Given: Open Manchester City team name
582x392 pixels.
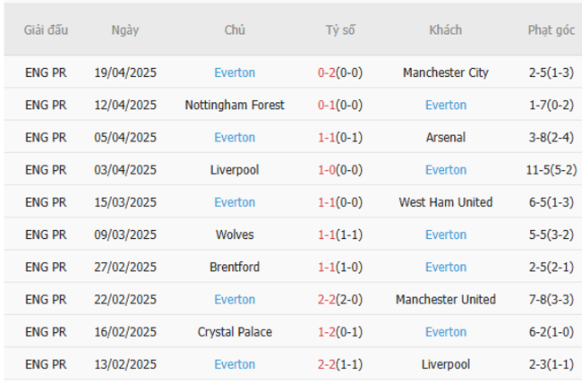Looking at the screenshot, I should pos(445,72).
